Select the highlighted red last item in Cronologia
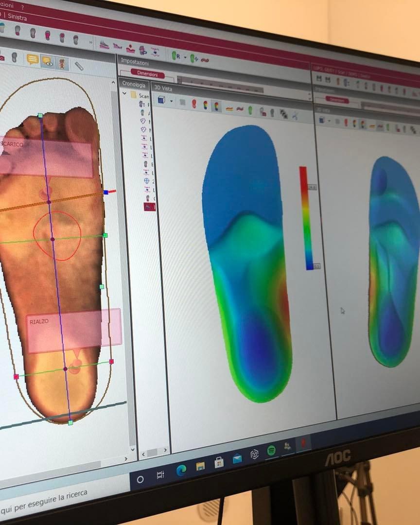Viewport: 420px width, 525px height. [149, 207]
